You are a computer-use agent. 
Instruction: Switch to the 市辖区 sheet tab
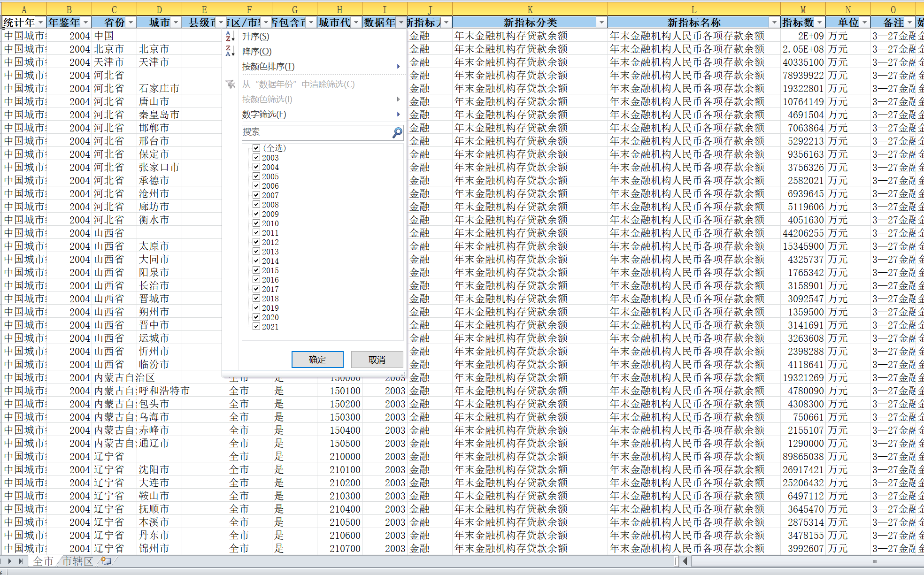[77, 561]
